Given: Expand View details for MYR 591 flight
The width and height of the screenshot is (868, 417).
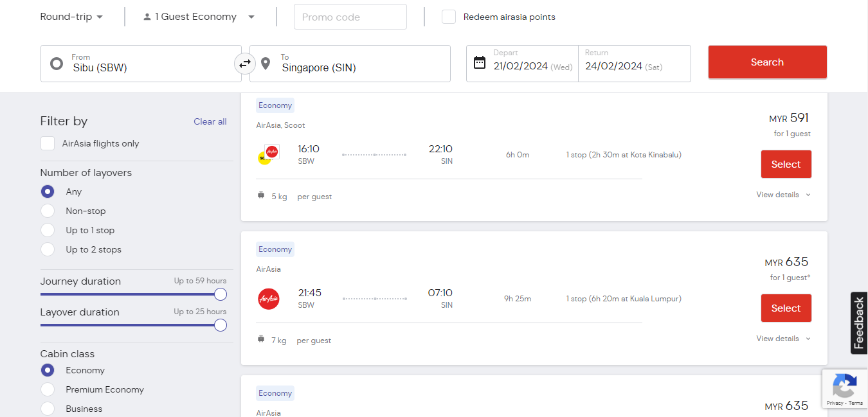Looking at the screenshot, I should point(783,195).
